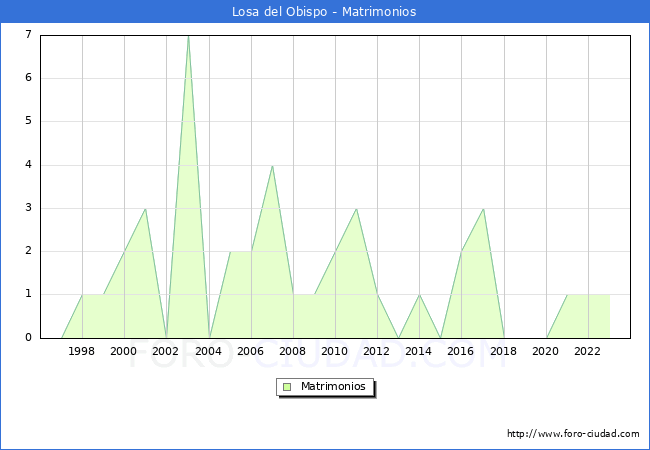Click the green Matrimonios legend swatch
The image size is (650, 450).
tap(287, 386)
